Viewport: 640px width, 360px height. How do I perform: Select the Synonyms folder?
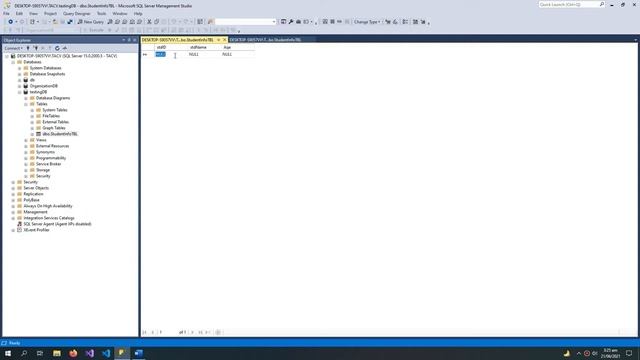45,152
